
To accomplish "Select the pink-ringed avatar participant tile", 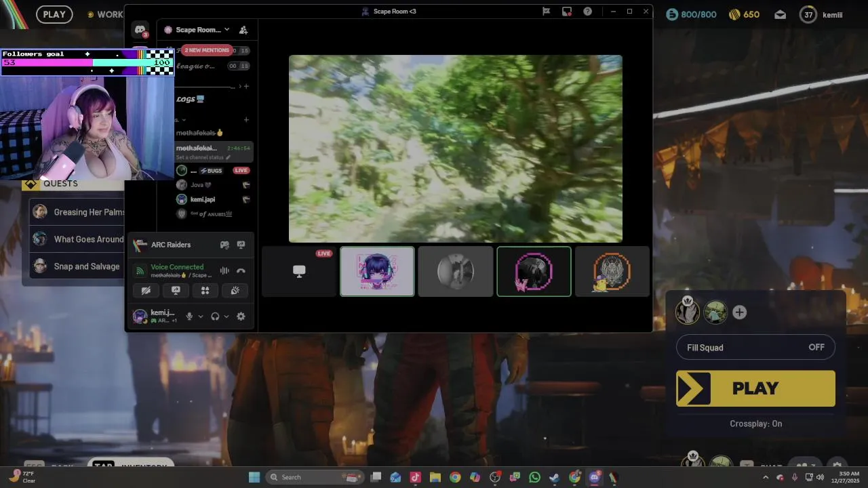I will click(x=534, y=271).
